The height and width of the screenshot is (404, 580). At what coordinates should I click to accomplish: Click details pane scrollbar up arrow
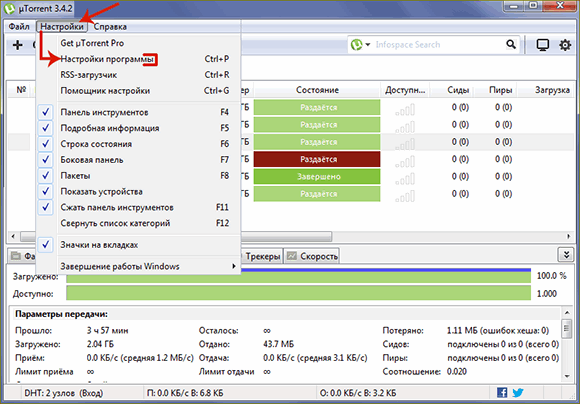pos(567,313)
